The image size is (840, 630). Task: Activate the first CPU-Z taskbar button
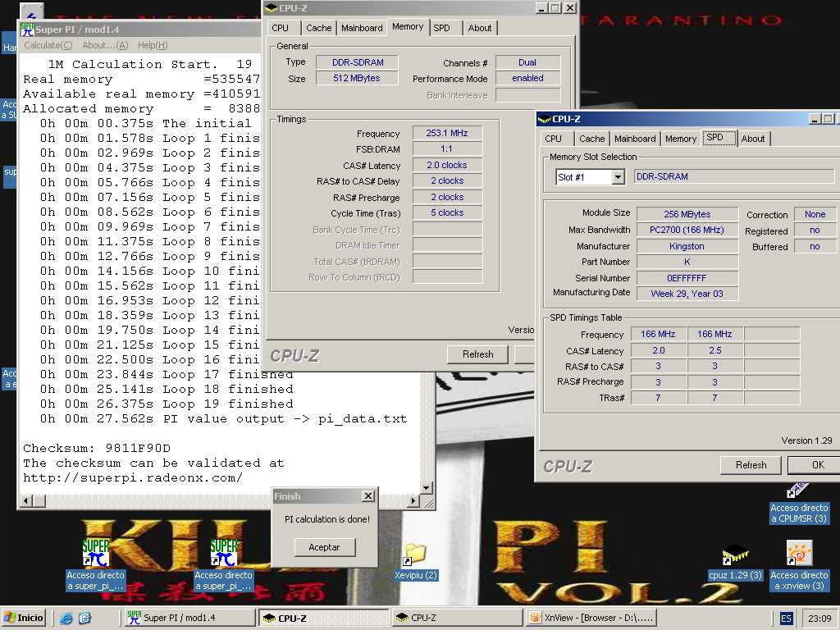pyautogui.click(x=323, y=618)
